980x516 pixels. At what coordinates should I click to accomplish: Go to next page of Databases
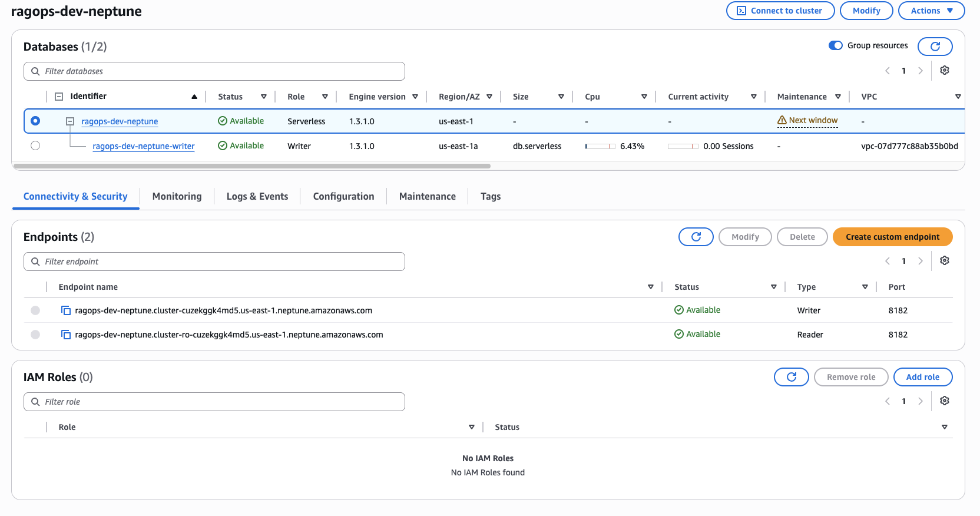tap(921, 71)
